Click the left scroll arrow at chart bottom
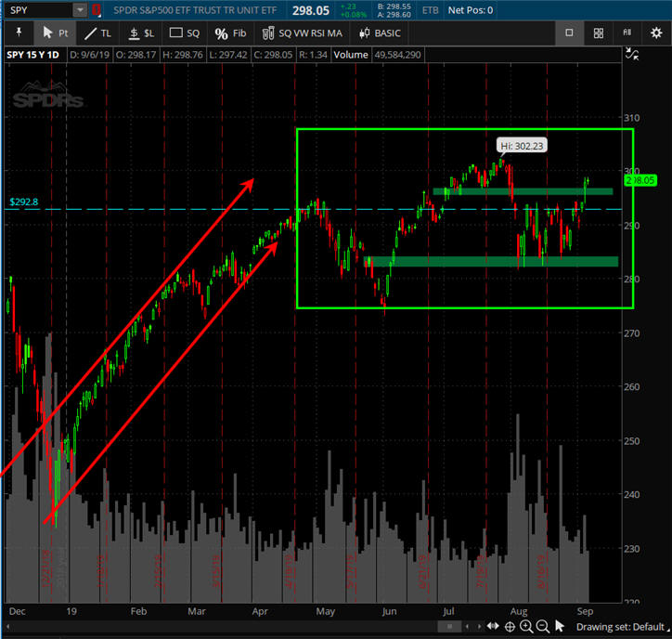 (7, 627)
